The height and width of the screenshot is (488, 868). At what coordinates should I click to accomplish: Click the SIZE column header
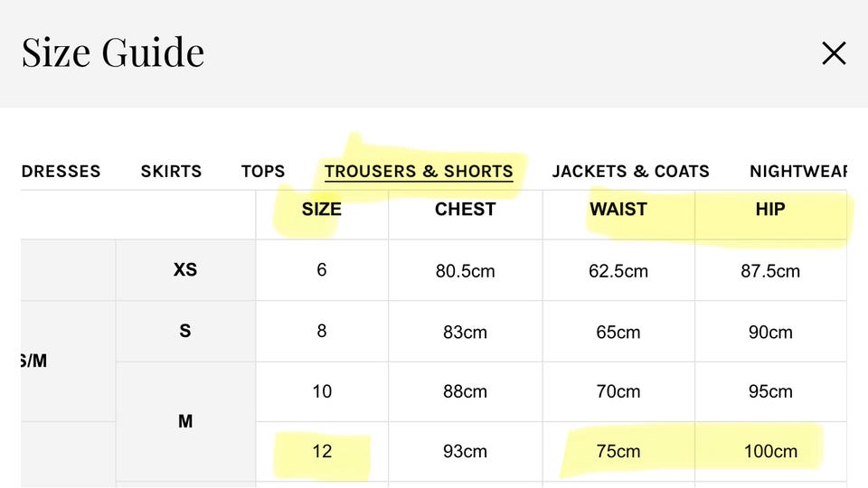[x=321, y=210]
